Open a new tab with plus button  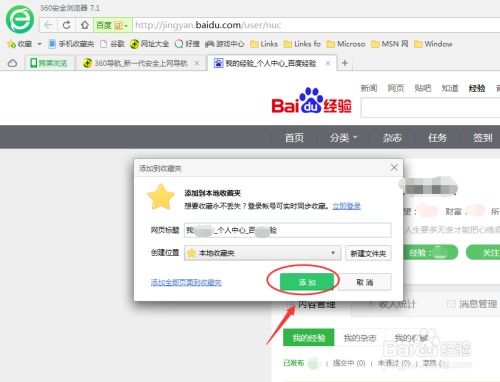[x=345, y=63]
